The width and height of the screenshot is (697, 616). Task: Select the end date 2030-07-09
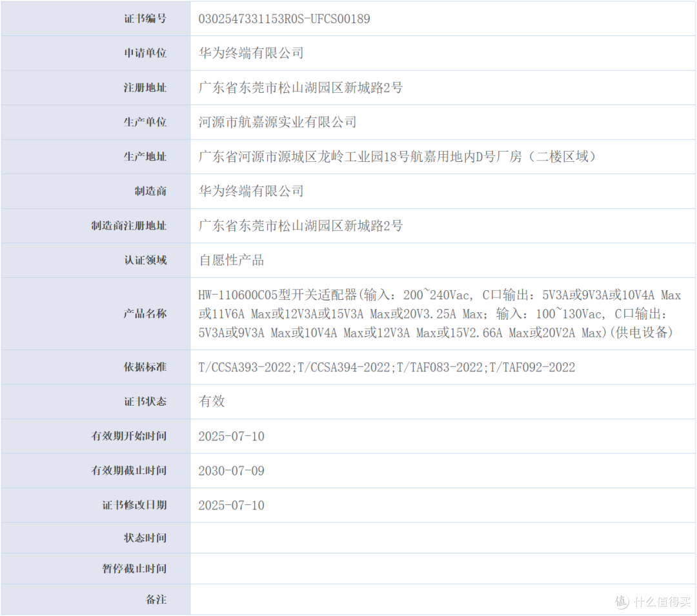point(231,471)
